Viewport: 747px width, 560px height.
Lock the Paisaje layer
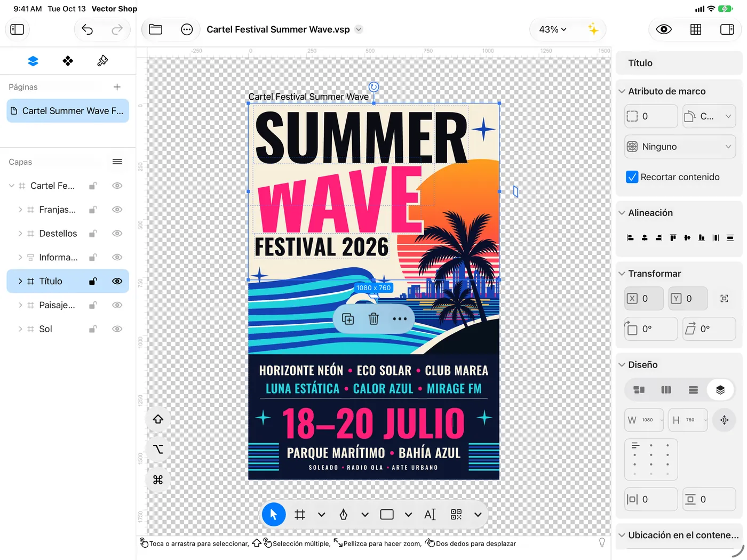(93, 305)
